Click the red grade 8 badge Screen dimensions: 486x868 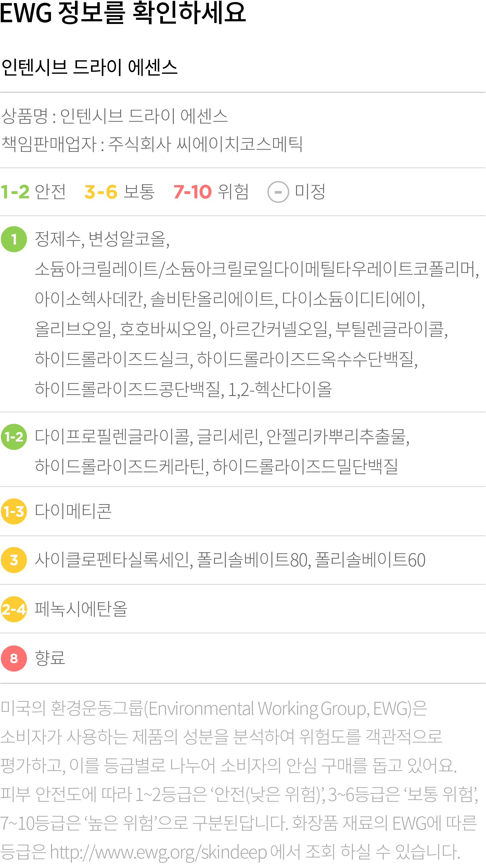click(14, 658)
